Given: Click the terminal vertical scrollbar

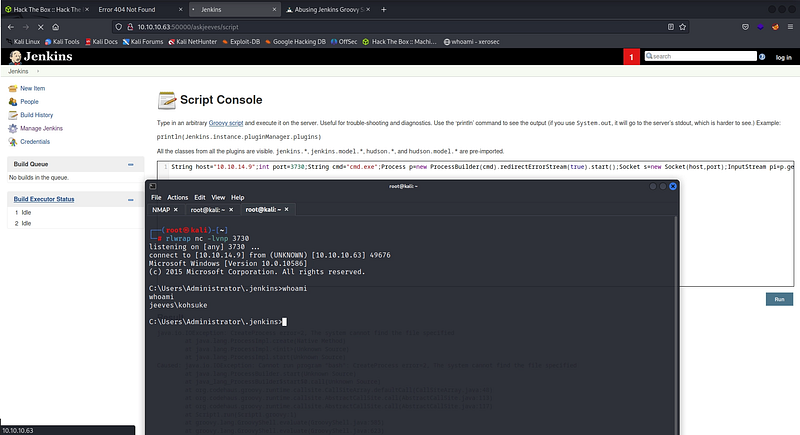Looking at the screenshot, I should (x=676, y=325).
